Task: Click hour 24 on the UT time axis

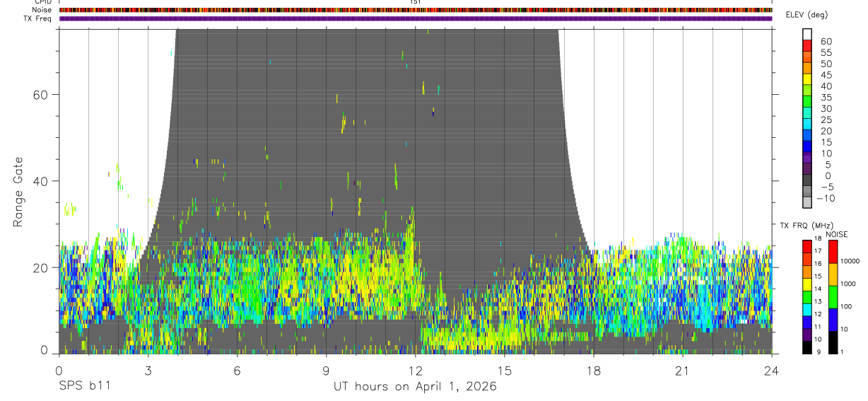Action: (772, 371)
